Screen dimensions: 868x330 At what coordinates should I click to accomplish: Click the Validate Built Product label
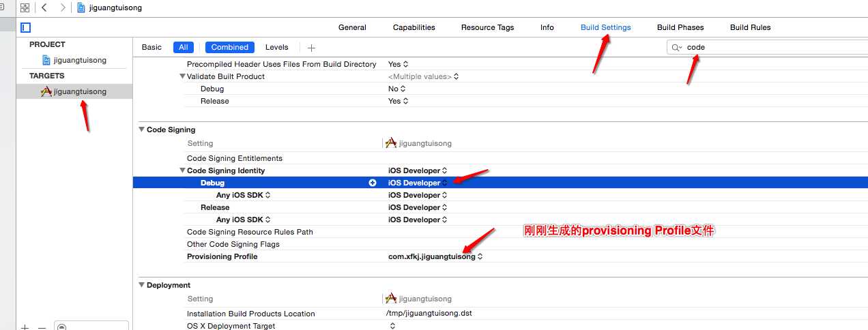(x=226, y=76)
